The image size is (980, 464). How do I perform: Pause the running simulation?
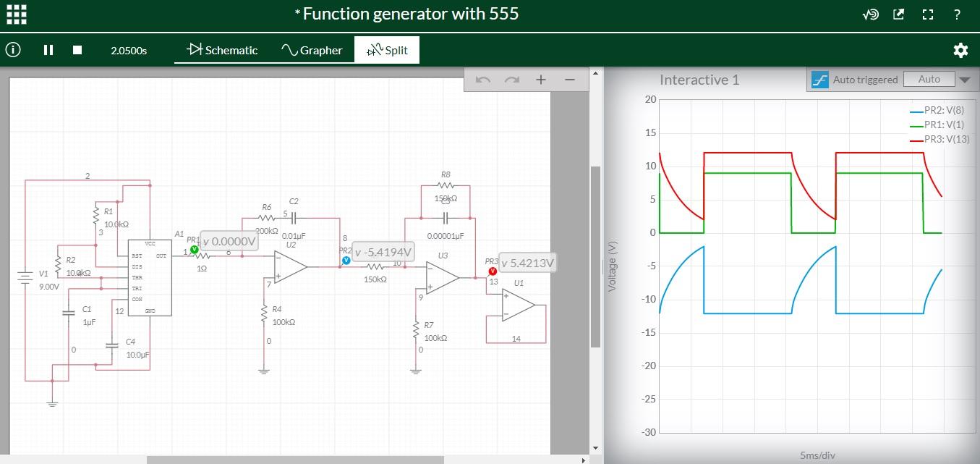coord(46,50)
